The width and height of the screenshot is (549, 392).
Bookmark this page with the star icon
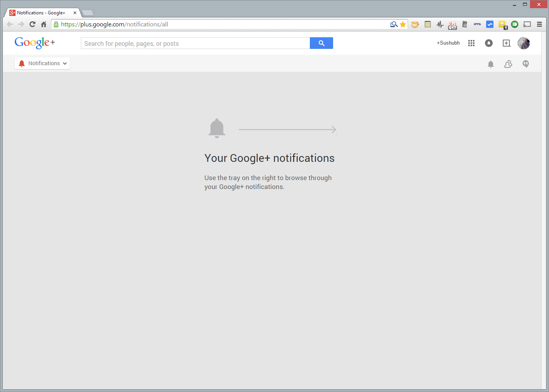pos(403,24)
